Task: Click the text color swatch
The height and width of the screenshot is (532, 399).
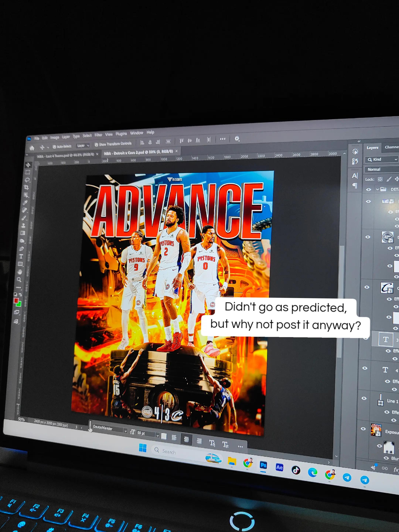Action: click(x=164, y=436)
